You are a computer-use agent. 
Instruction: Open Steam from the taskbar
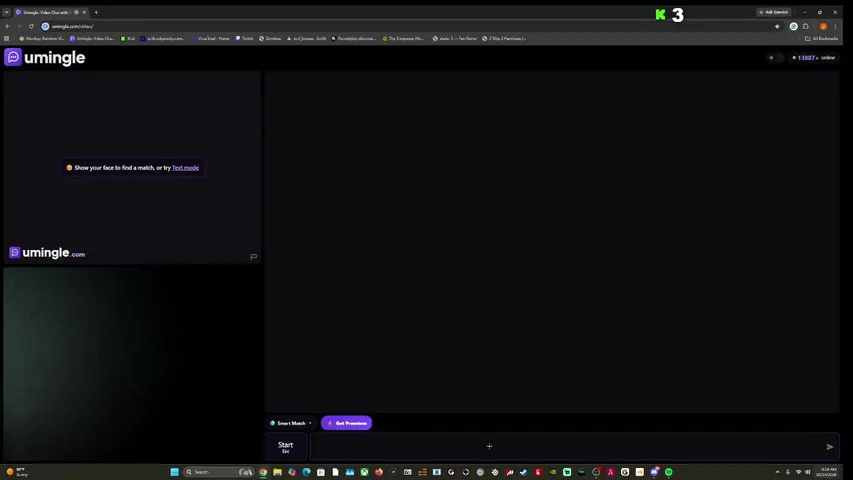(x=523, y=472)
